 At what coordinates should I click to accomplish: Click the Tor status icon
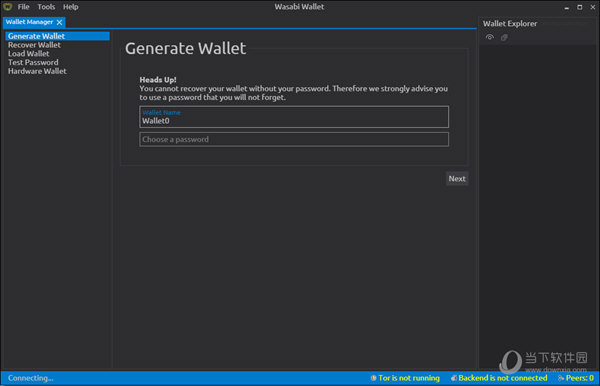point(373,378)
